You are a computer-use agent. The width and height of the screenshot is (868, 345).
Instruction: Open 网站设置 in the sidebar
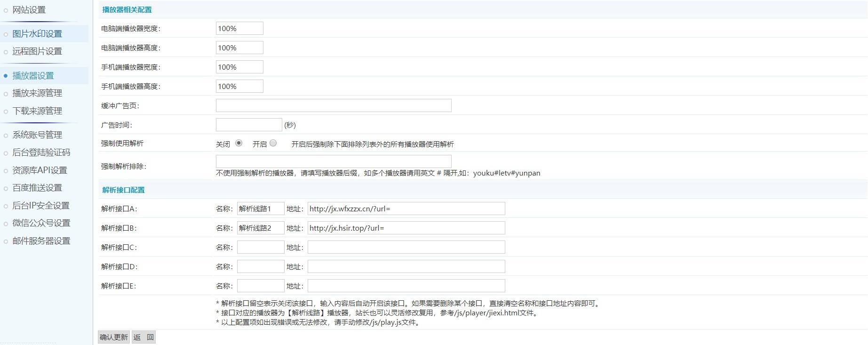click(x=29, y=10)
